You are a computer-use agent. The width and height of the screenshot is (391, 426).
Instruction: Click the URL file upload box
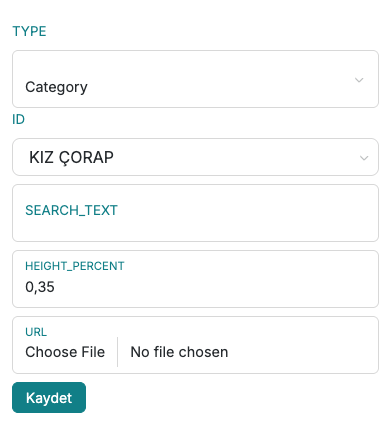click(195, 345)
